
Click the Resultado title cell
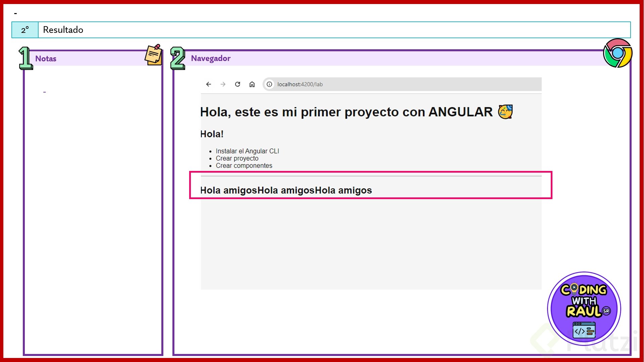(x=63, y=30)
